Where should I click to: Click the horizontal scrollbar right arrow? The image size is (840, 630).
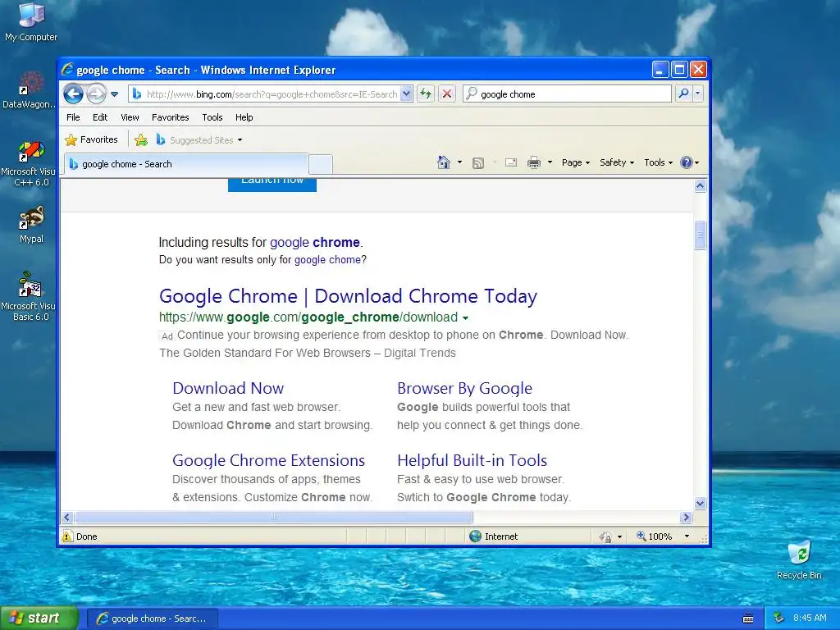click(687, 517)
